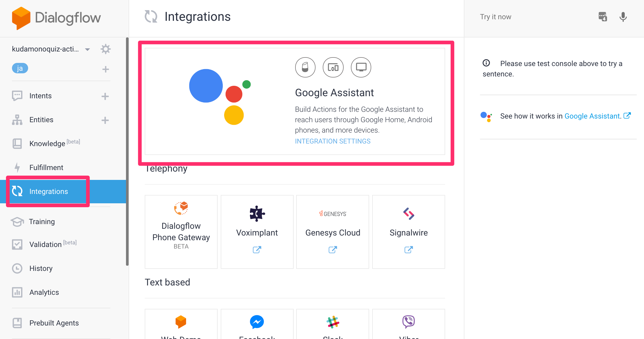The image size is (644, 339).
Task: Open Dialogflow Phone Gateway card
Action: click(x=181, y=231)
